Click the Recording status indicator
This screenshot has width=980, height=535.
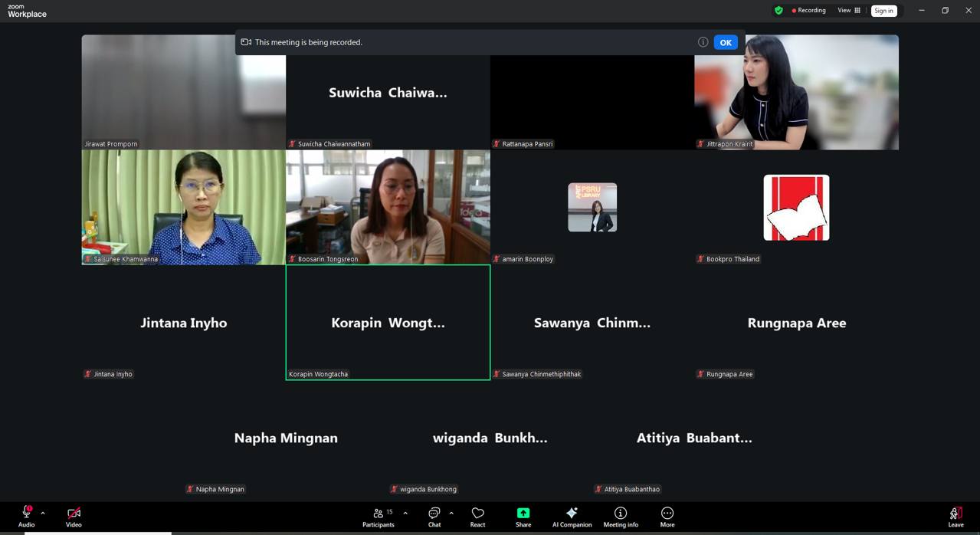(x=809, y=11)
